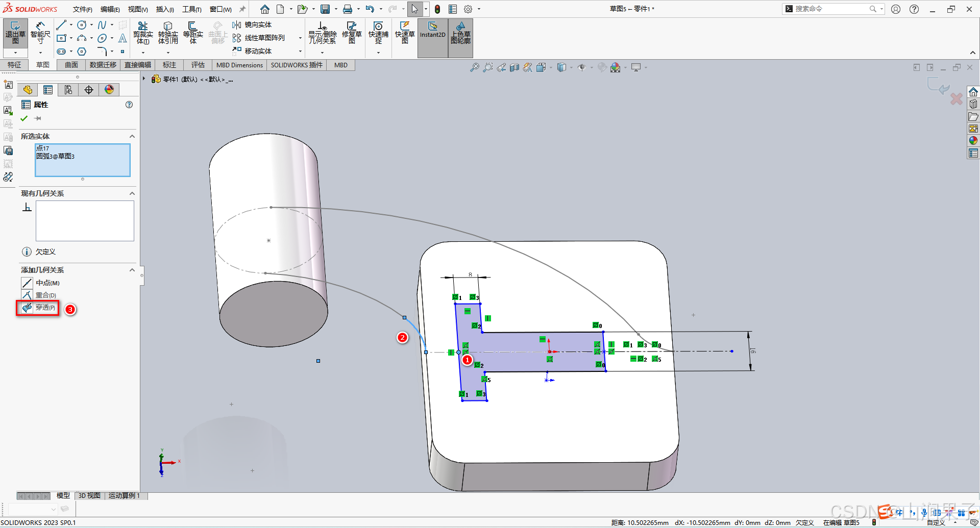This screenshot has height=528, width=980.
Task: Open the Appearances color wheel tab
Action: [x=109, y=89]
